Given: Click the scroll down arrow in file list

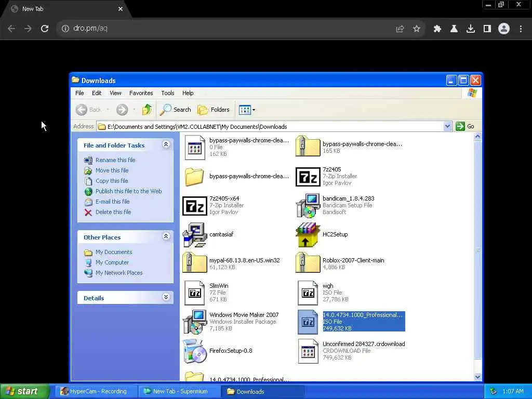Looking at the screenshot, I should (x=477, y=377).
